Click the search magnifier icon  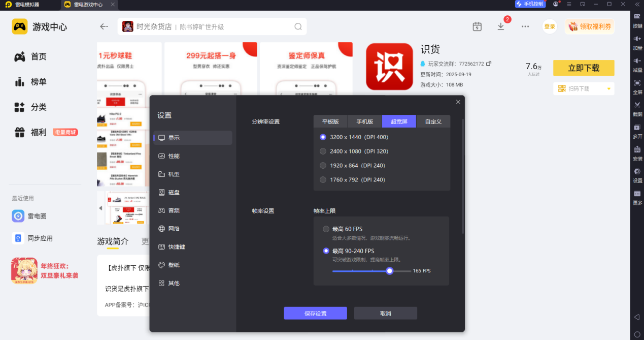click(298, 26)
